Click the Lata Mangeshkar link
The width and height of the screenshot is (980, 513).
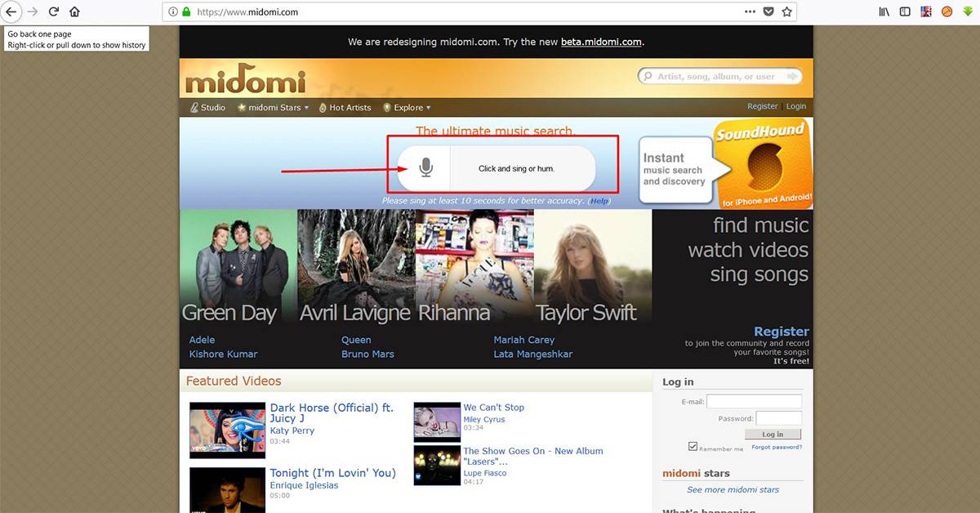pyautogui.click(x=532, y=355)
